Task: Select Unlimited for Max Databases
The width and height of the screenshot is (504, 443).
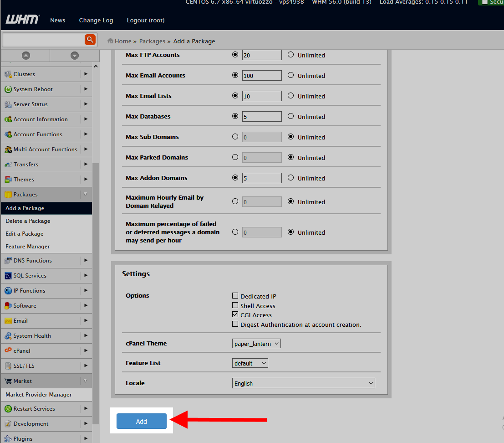Action: click(290, 116)
